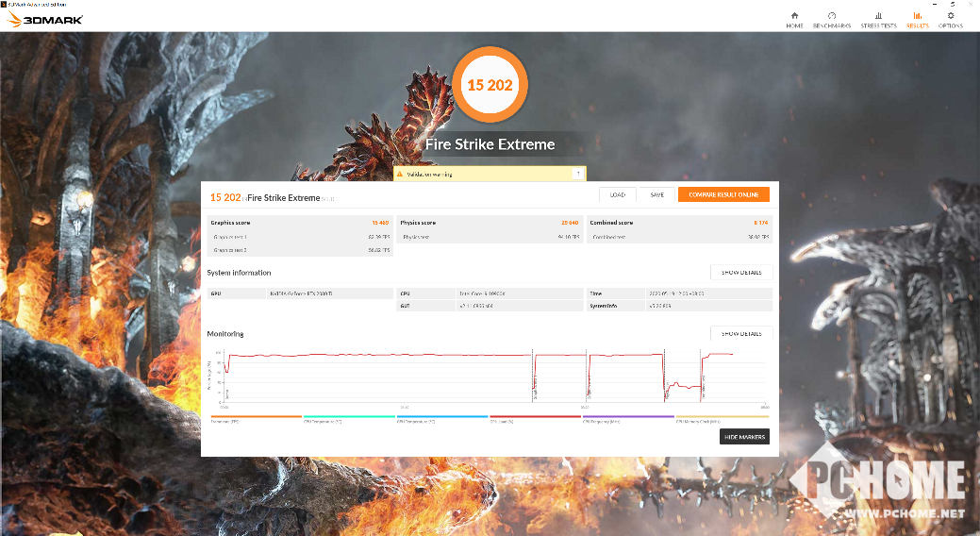Viewport: 980px width, 536px height.
Task: Toggle the orange Frame rate legend
Action: [x=257, y=418]
